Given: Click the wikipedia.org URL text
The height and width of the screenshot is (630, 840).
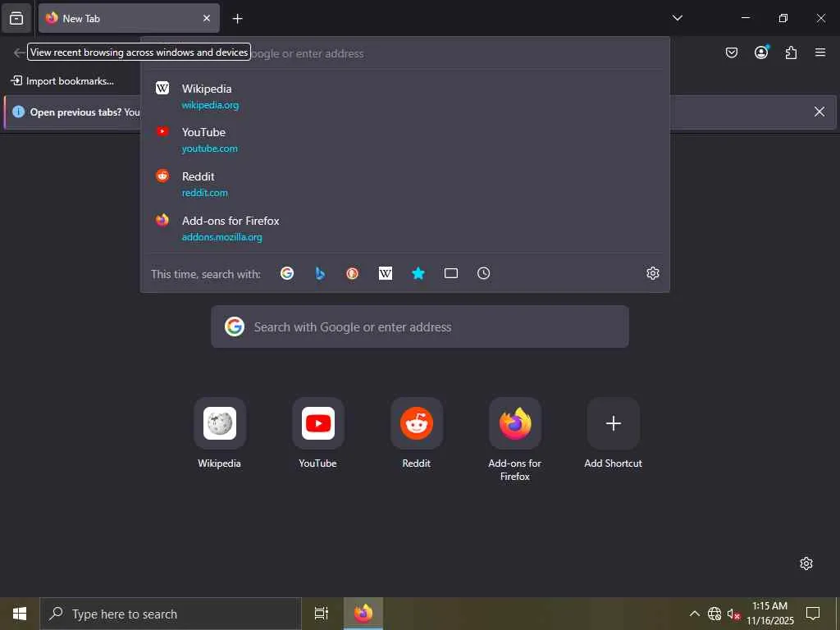Looking at the screenshot, I should [x=210, y=105].
